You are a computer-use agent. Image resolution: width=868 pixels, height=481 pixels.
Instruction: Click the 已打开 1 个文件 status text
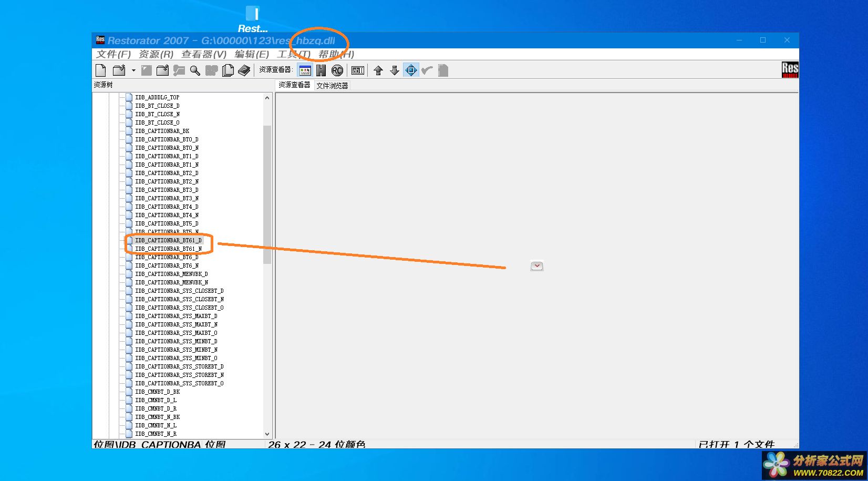pos(736,445)
